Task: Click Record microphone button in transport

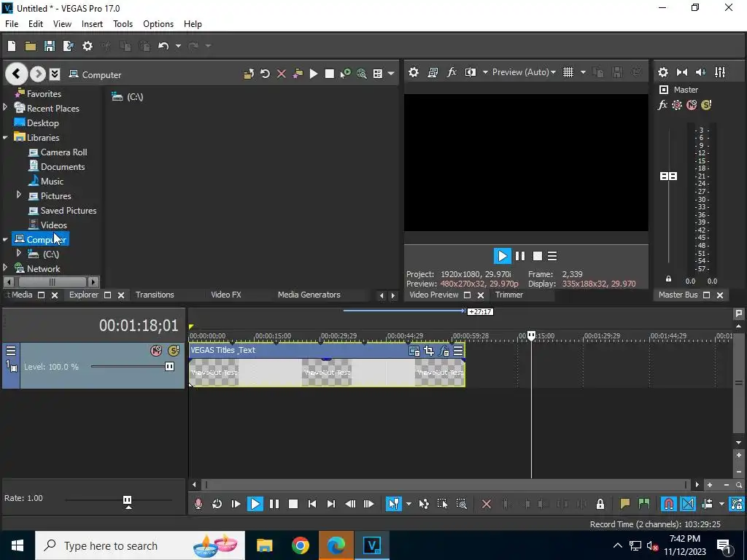Action: [198, 504]
